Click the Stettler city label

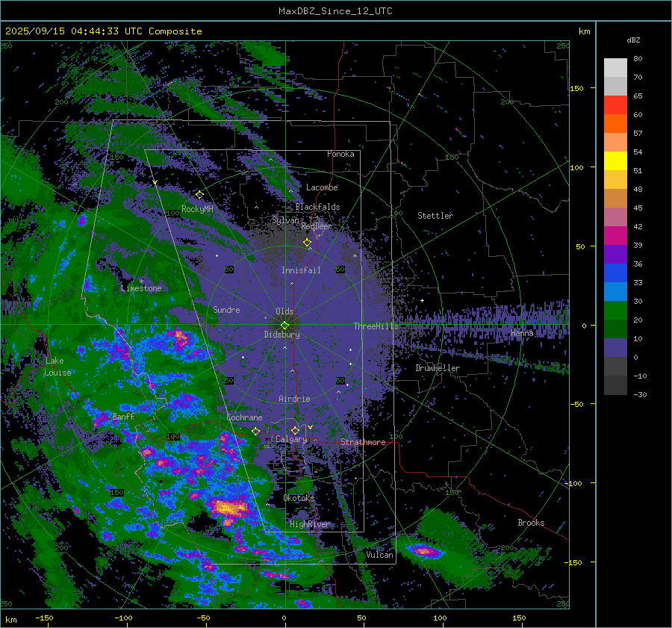[435, 216]
